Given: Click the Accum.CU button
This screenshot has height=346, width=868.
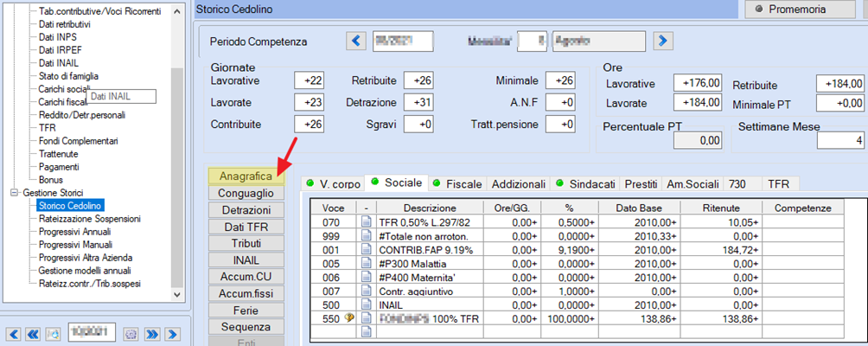Looking at the screenshot, I should point(246,277).
